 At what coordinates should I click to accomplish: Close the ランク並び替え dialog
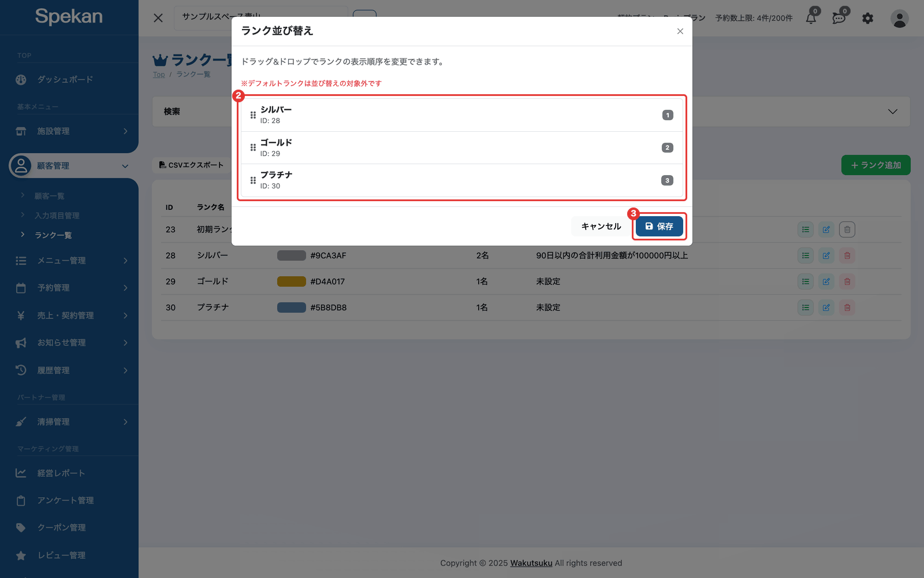pyautogui.click(x=680, y=31)
